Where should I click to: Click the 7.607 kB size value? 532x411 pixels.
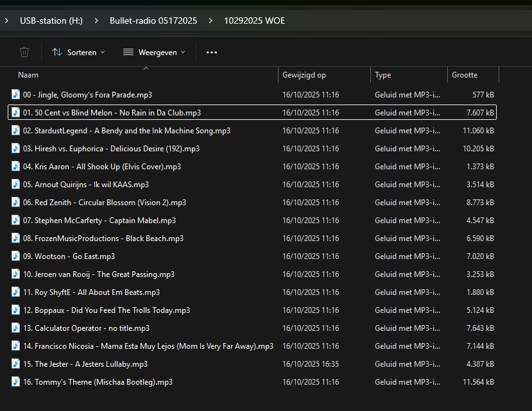[x=480, y=113]
